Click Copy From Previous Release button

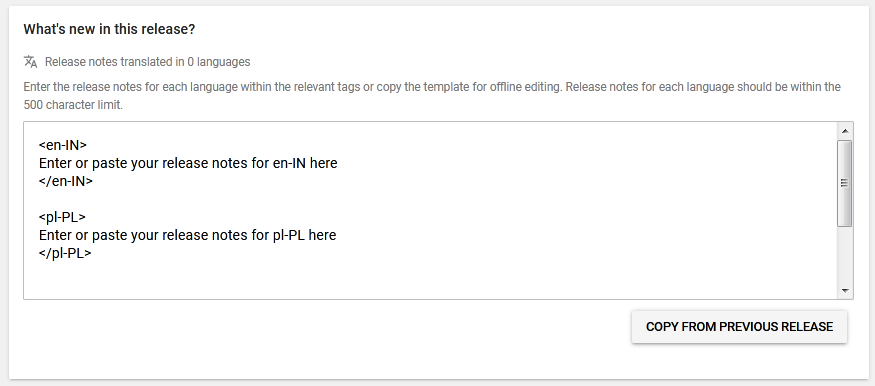(739, 327)
